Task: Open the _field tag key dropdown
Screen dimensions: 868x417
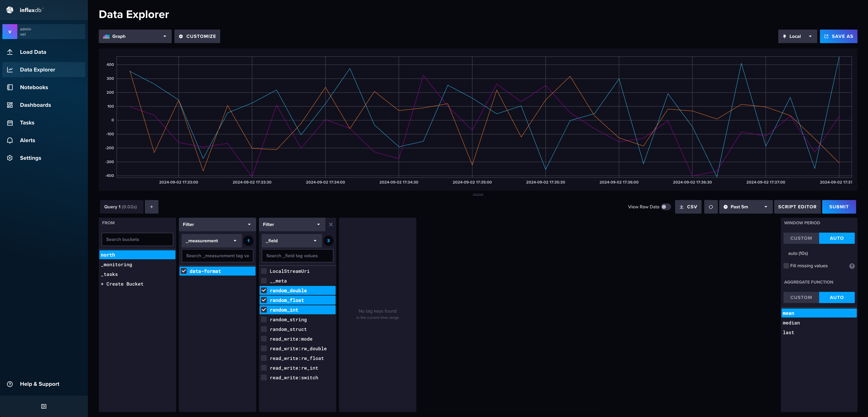Action: (291, 241)
